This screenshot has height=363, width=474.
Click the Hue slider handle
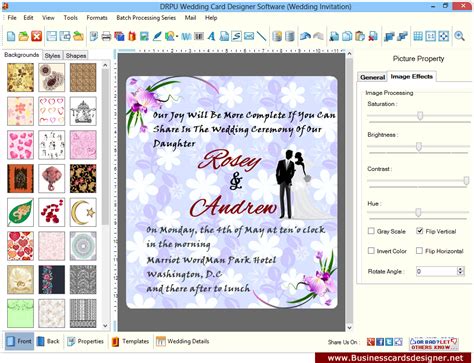pyautogui.click(x=418, y=212)
